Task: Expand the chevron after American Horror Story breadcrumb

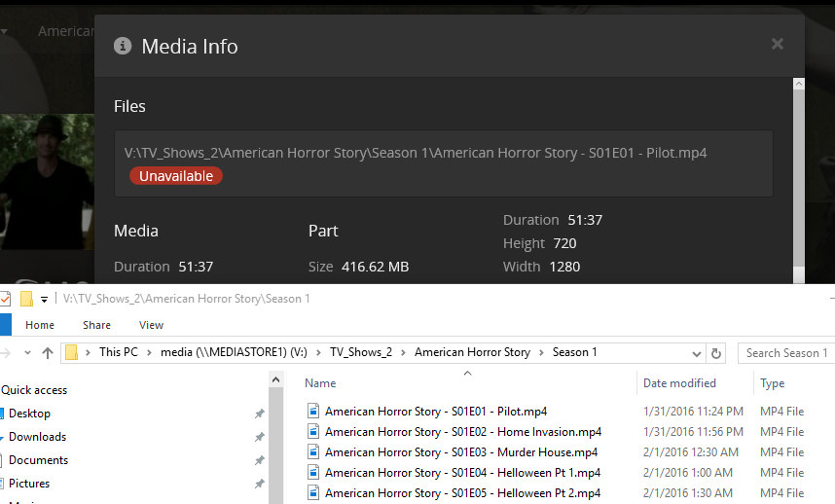Action: tap(541, 352)
